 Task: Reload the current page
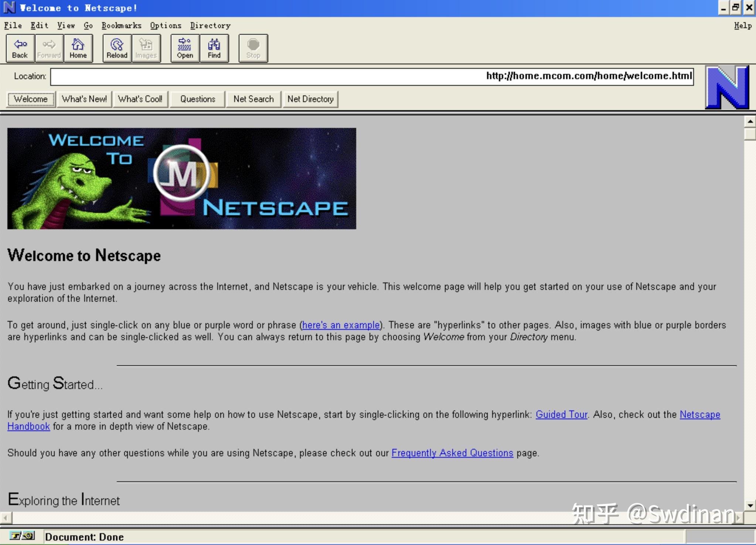coord(117,48)
